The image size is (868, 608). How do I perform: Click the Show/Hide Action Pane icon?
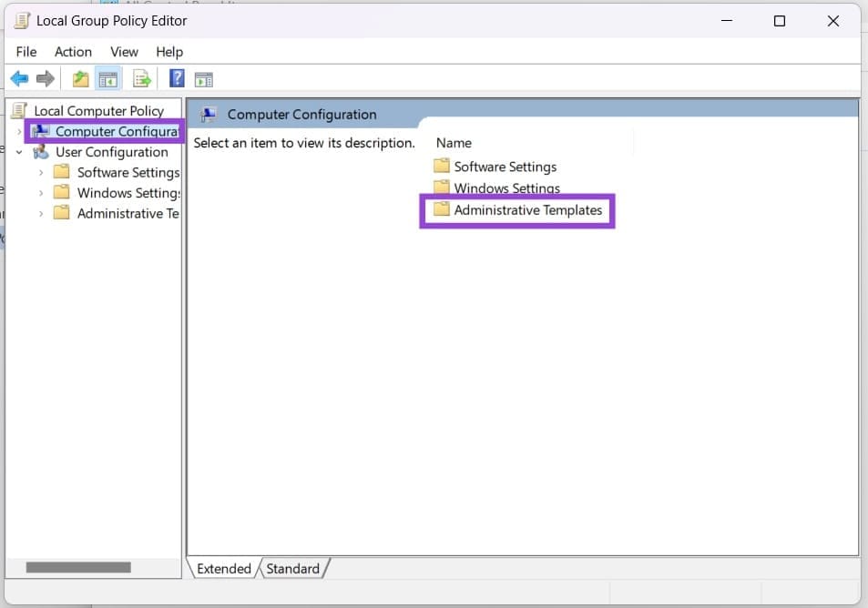(204, 78)
